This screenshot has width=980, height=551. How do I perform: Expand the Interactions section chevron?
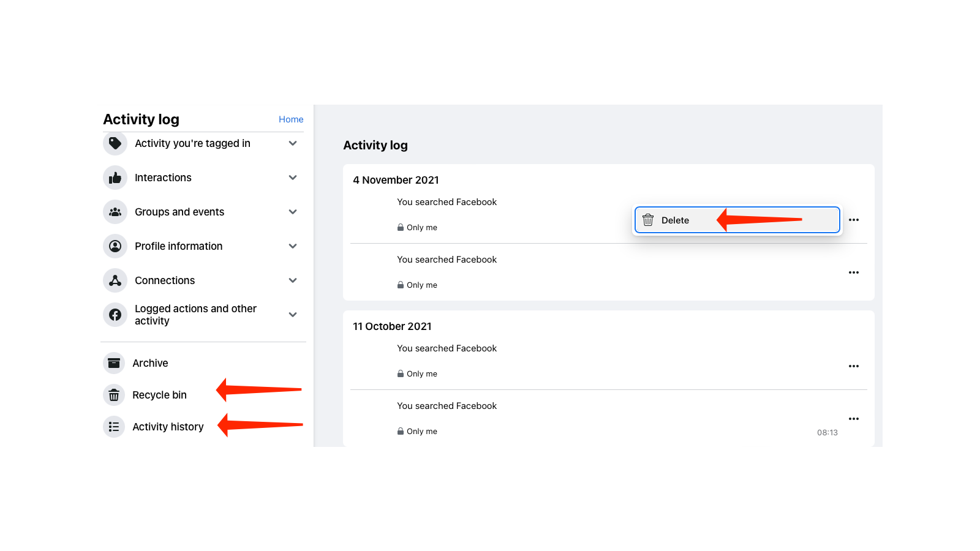click(293, 178)
